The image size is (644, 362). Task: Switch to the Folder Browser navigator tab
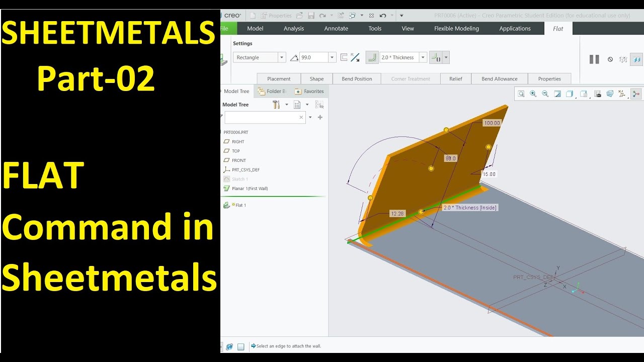(272, 92)
